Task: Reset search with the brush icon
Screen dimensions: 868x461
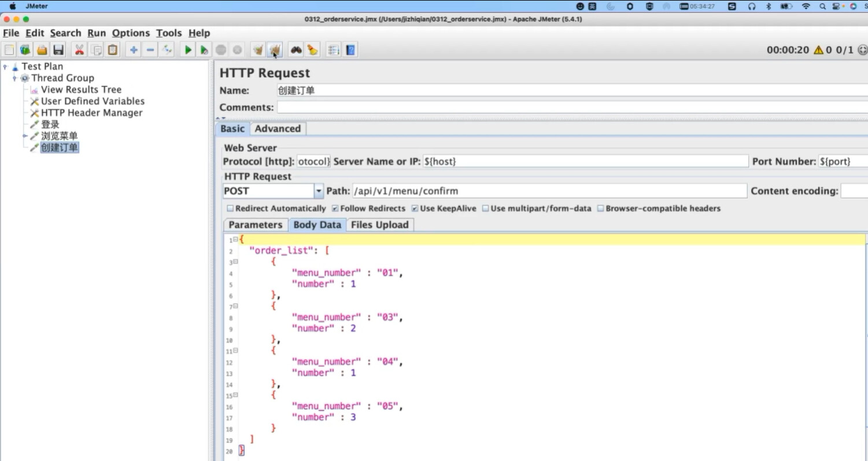Action: pos(312,50)
